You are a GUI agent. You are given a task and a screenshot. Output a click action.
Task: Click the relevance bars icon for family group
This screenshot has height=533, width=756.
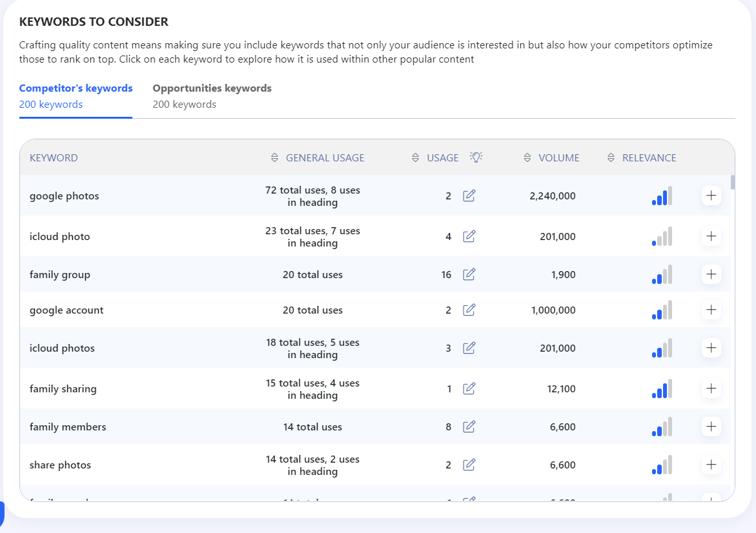click(662, 274)
